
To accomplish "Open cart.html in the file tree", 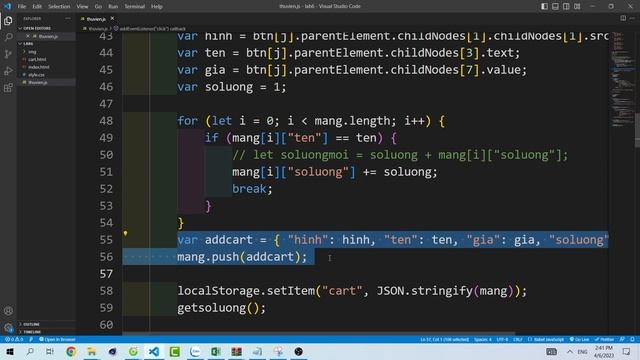I will point(37,60).
